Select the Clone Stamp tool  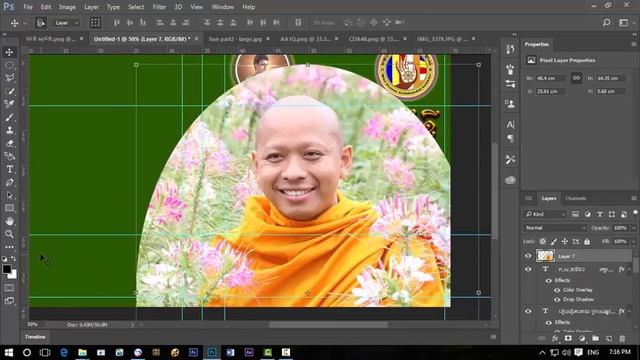[x=9, y=130]
